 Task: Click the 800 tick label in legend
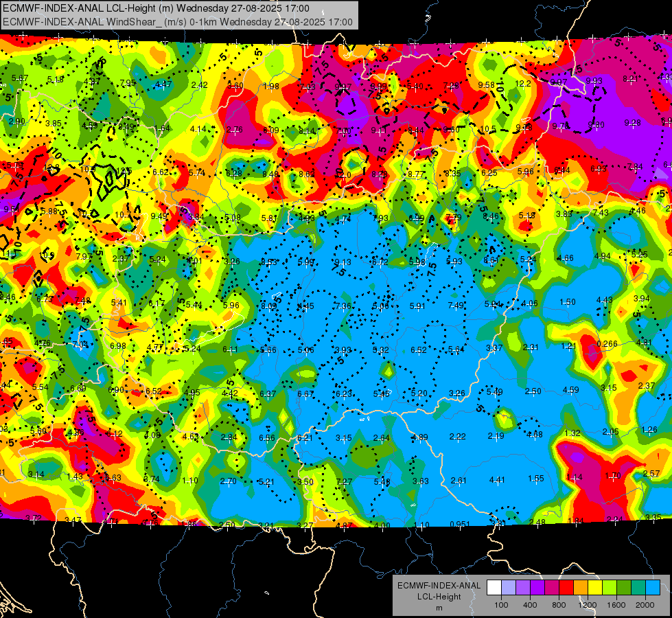(x=559, y=605)
